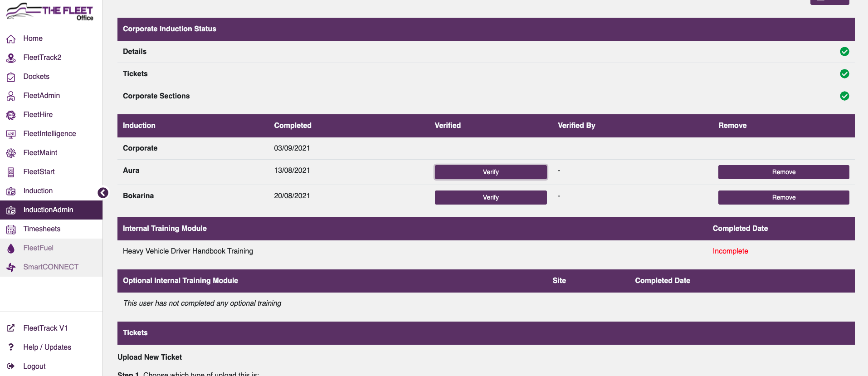Open the Help / Updates link
The image size is (868, 376).
click(x=51, y=347)
